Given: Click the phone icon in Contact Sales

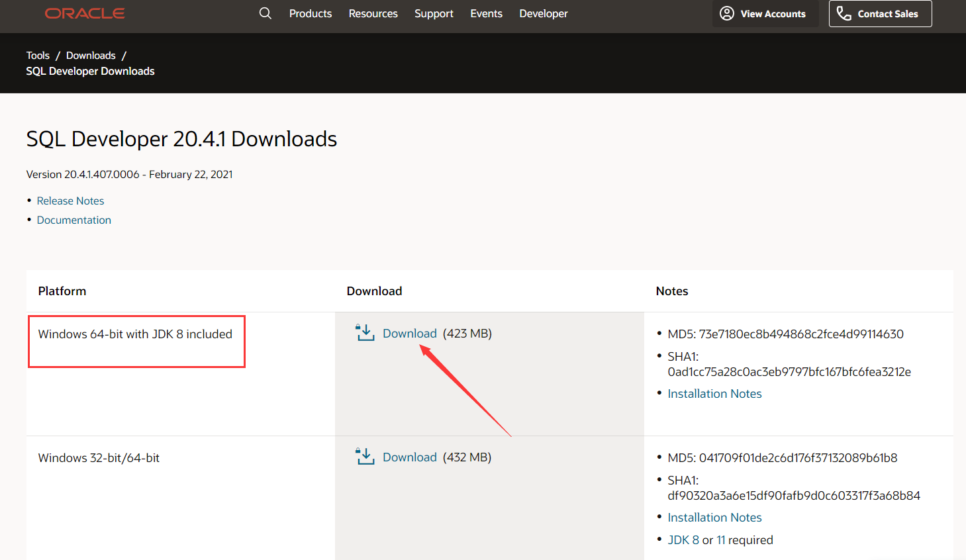Looking at the screenshot, I should tap(844, 13).
